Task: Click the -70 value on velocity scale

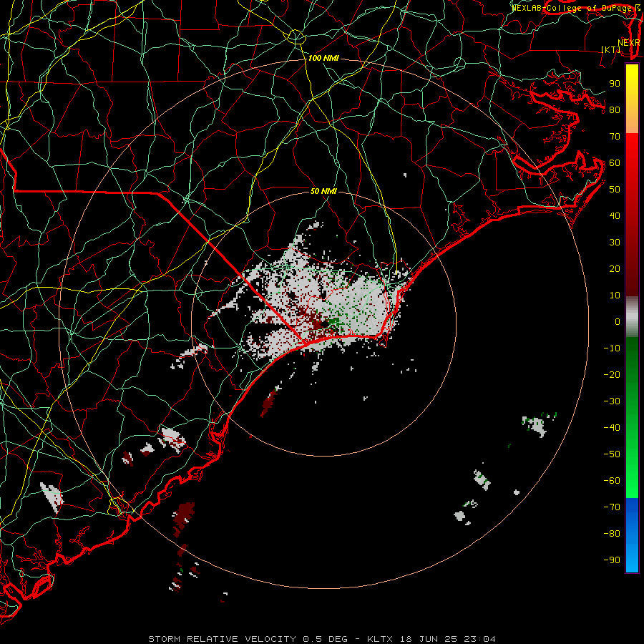Action: pyautogui.click(x=612, y=507)
